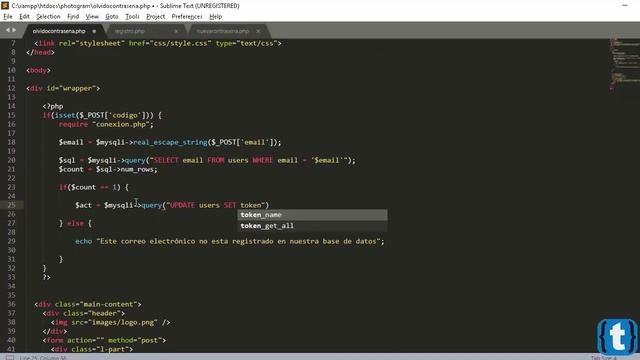This screenshot has width=640, height=360.
Task: Click line number 36 in gutter
Action: pos(11,304)
